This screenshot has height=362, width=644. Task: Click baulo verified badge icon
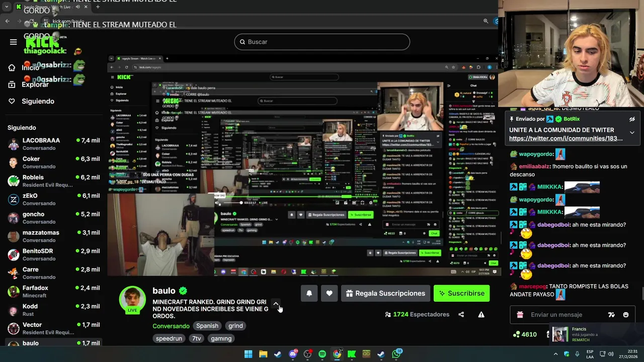[x=183, y=291]
